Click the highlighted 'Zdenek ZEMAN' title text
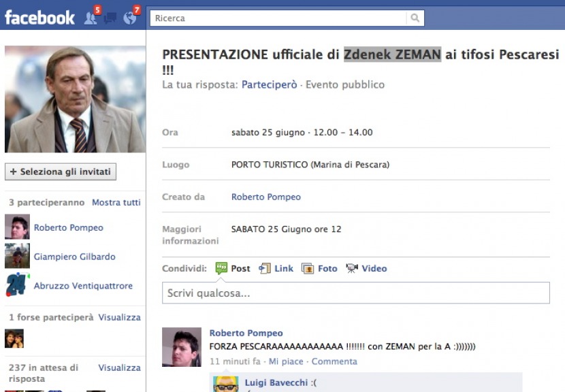Viewport: 565px width, 392px height. (392, 54)
